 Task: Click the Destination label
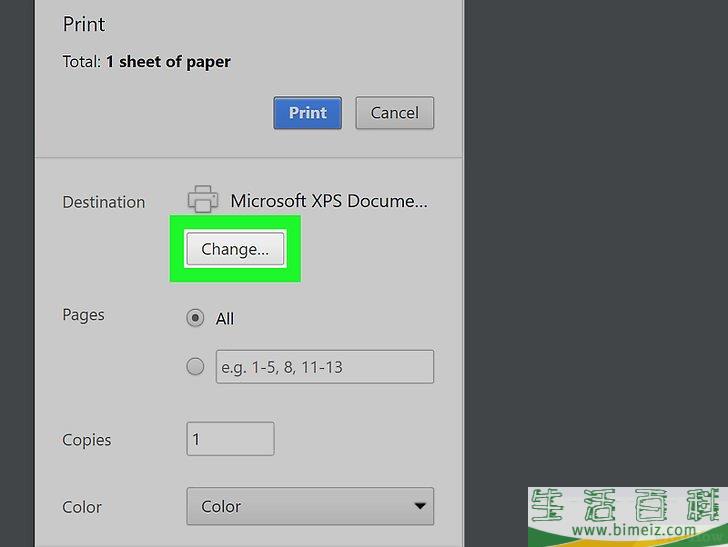point(104,202)
